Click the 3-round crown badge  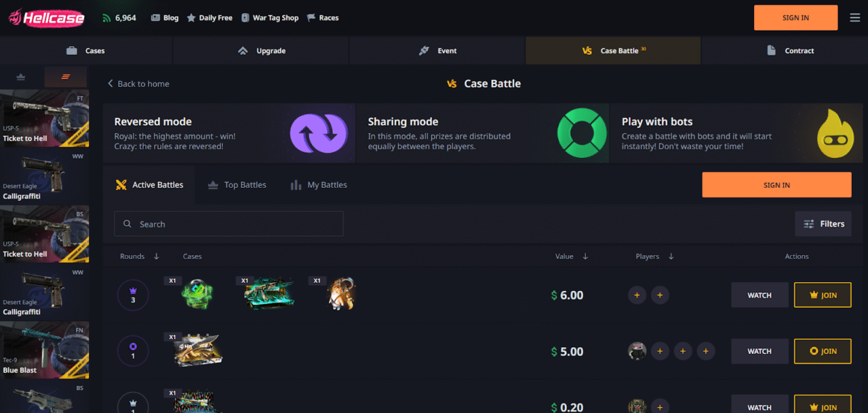pos(133,295)
